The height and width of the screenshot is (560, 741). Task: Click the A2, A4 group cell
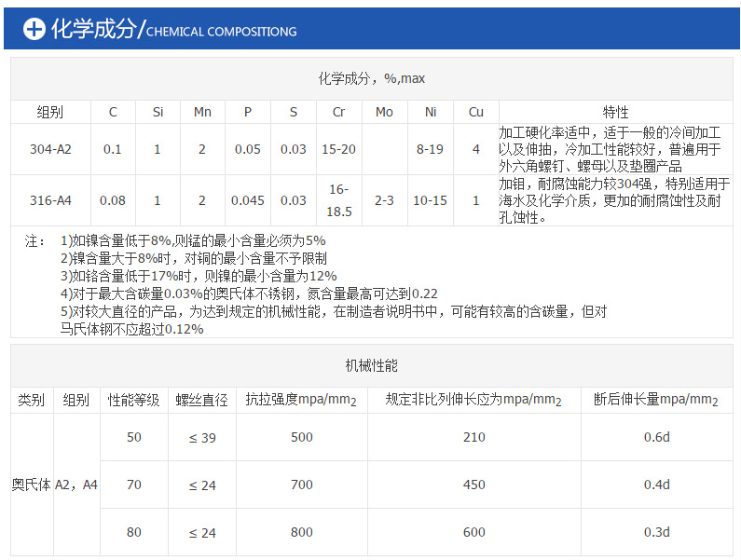(x=76, y=485)
